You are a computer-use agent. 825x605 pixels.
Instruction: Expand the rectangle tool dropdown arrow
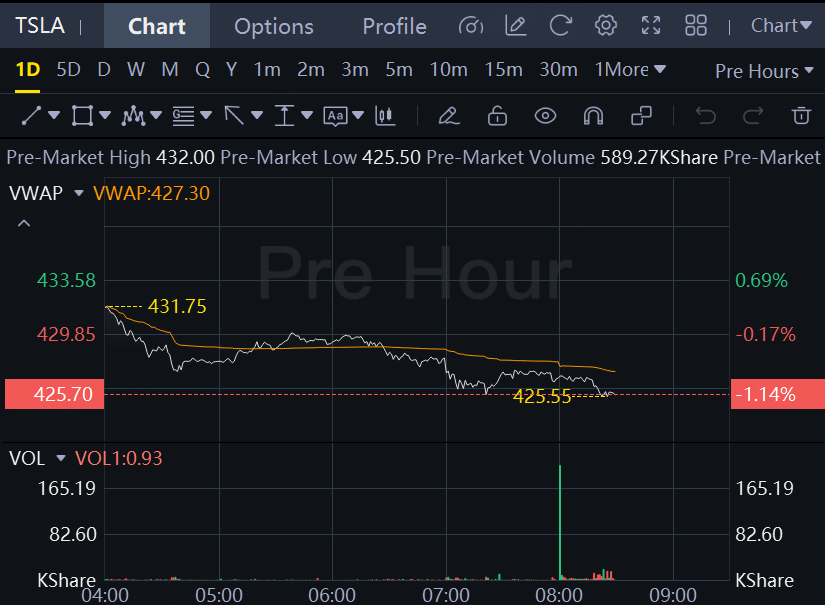[x=105, y=115]
